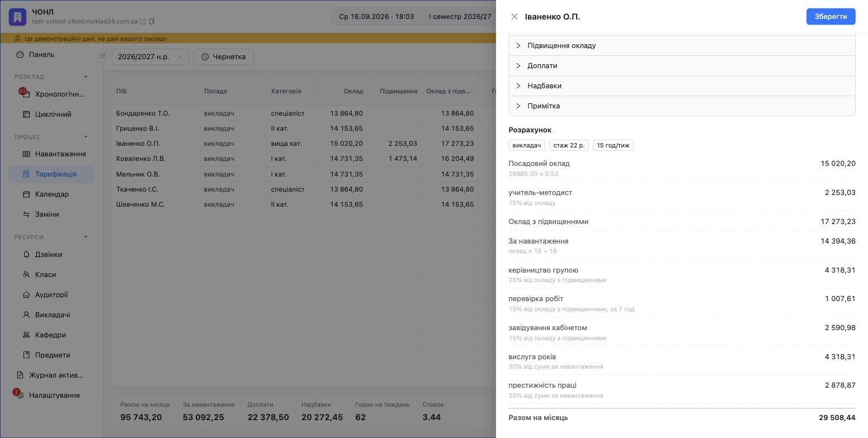
Task: Click I семестр 2026/27 selector
Action: 460,16
